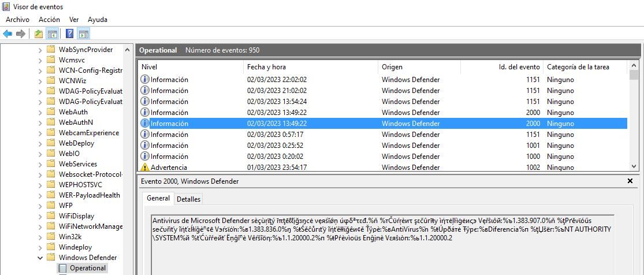The width and height of the screenshot is (644, 275).
Task: Click the Operational log icon in tree
Action: click(62, 268)
